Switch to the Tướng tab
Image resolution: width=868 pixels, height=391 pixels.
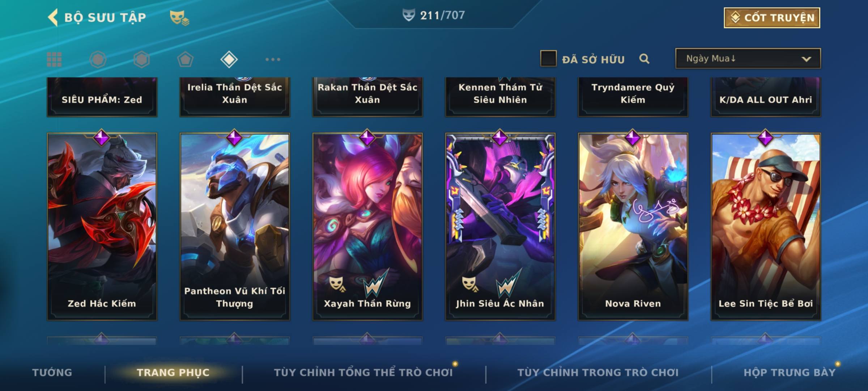click(52, 373)
